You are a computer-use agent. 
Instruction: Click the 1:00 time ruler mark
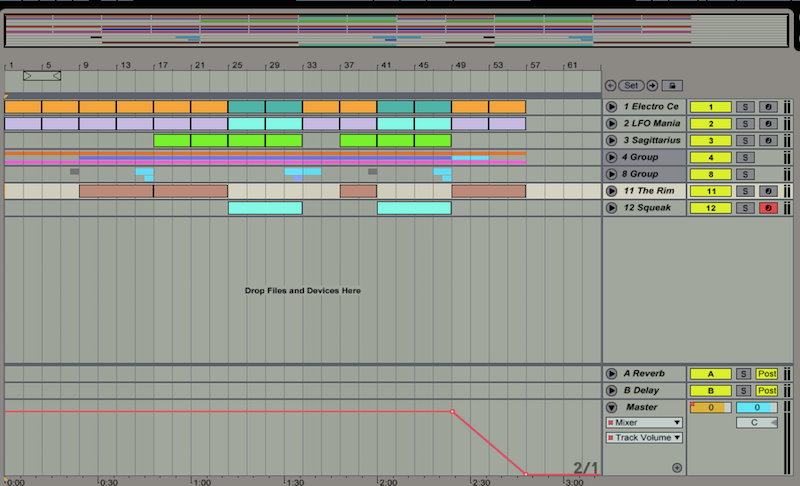click(x=202, y=482)
